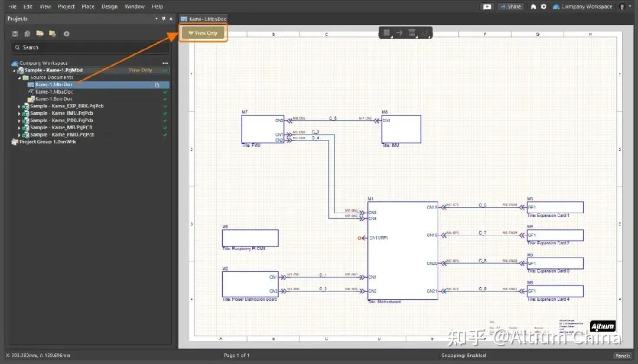Expand Sample - Kame_PDB.PrjPcb project
The image size is (638, 364).
[x=19, y=121]
